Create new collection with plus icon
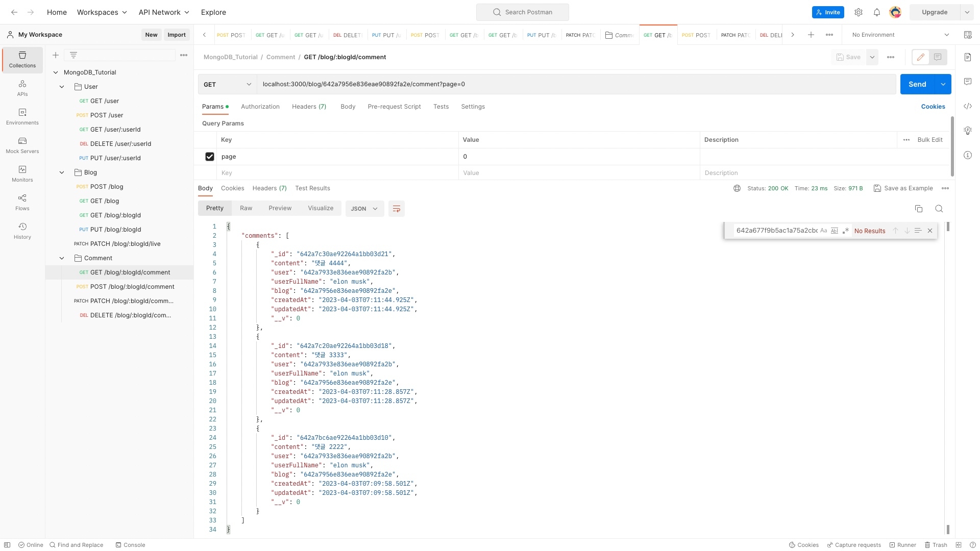 56,55
